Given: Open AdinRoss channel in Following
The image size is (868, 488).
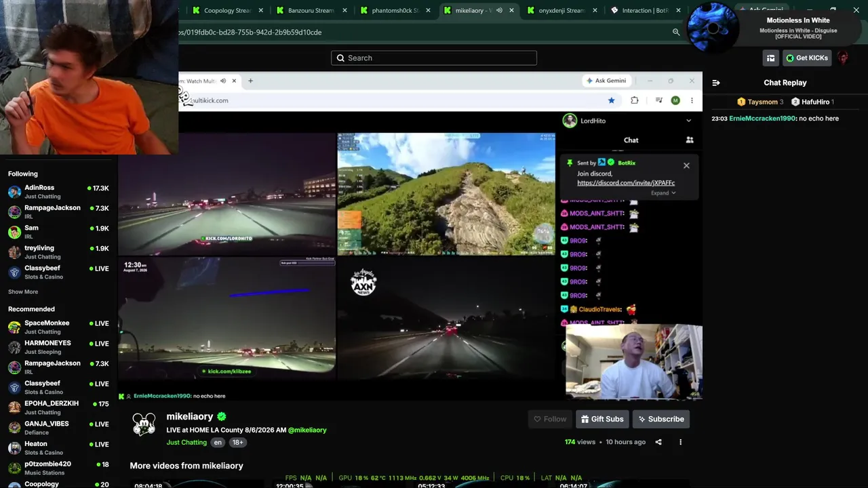Looking at the screenshot, I should (x=59, y=192).
